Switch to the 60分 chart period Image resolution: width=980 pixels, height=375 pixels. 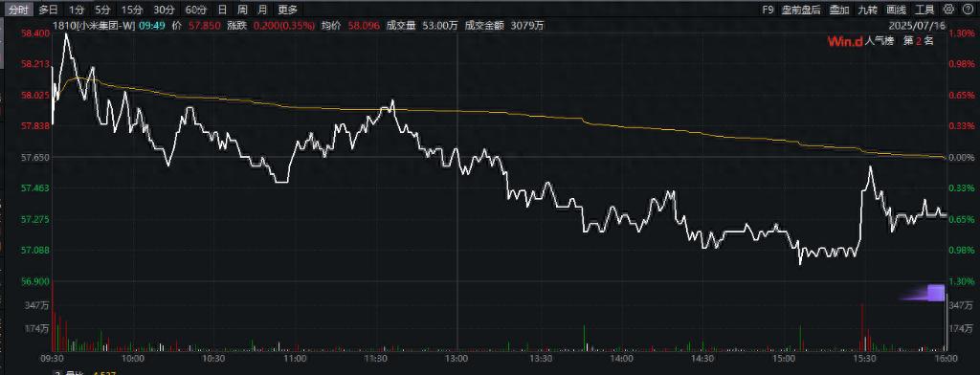[x=195, y=10]
